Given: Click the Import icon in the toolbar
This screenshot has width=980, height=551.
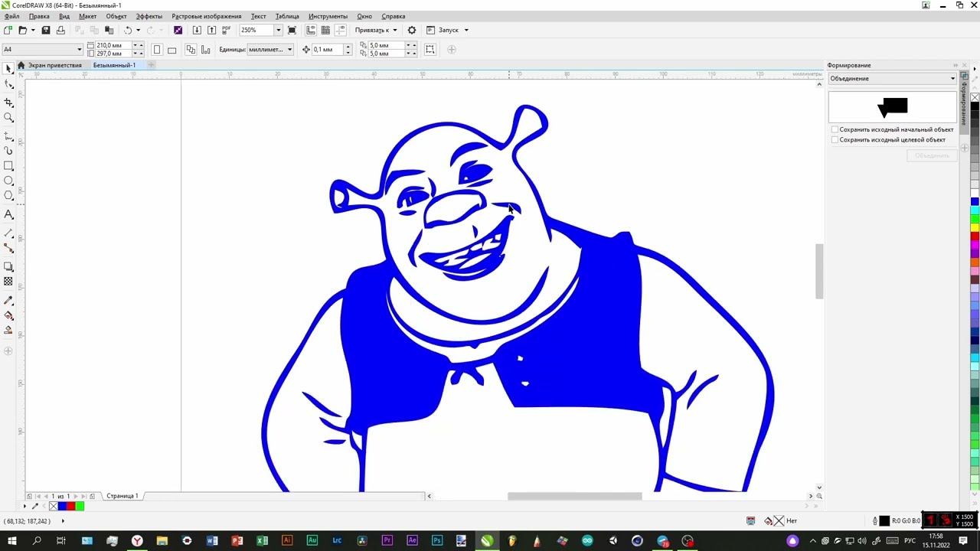Looking at the screenshot, I should point(197,30).
